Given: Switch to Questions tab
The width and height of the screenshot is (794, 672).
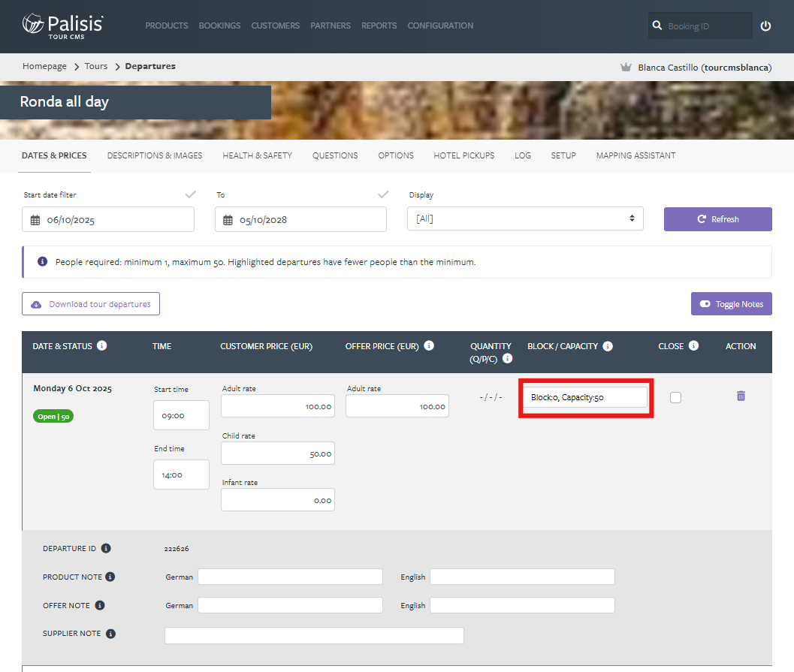Looking at the screenshot, I should point(335,156).
